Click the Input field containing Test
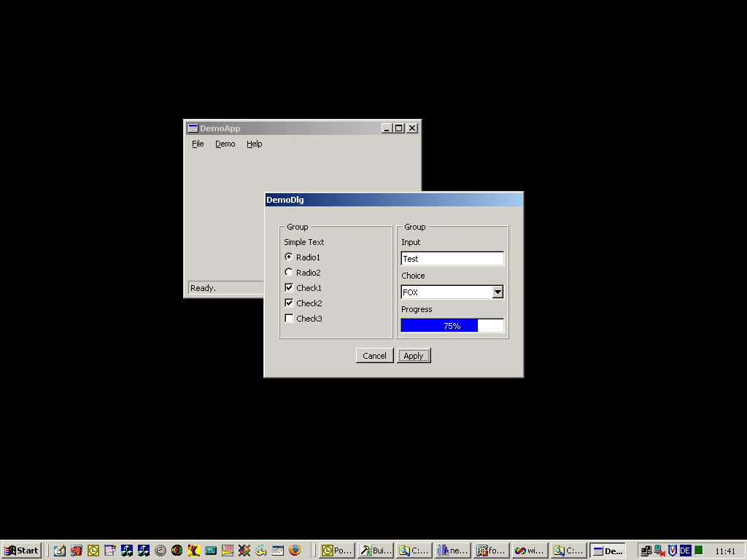747x560 pixels. [x=452, y=259]
